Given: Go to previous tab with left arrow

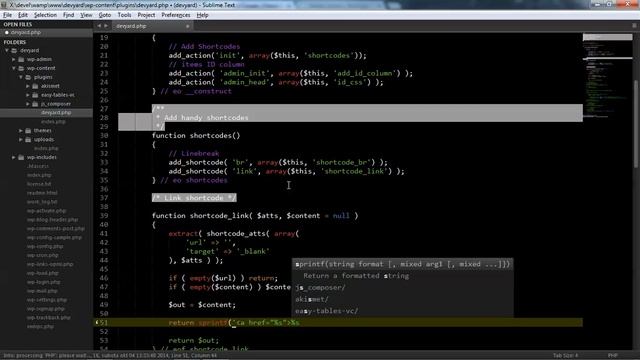Looking at the screenshot, I should pos(99,26).
